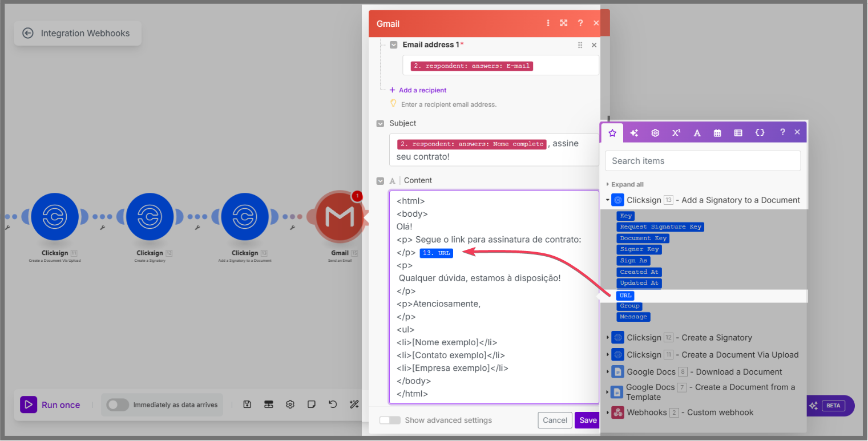The width and height of the screenshot is (868, 441).
Task: Expand Google Docs 8 Download a Document
Action: coord(608,372)
